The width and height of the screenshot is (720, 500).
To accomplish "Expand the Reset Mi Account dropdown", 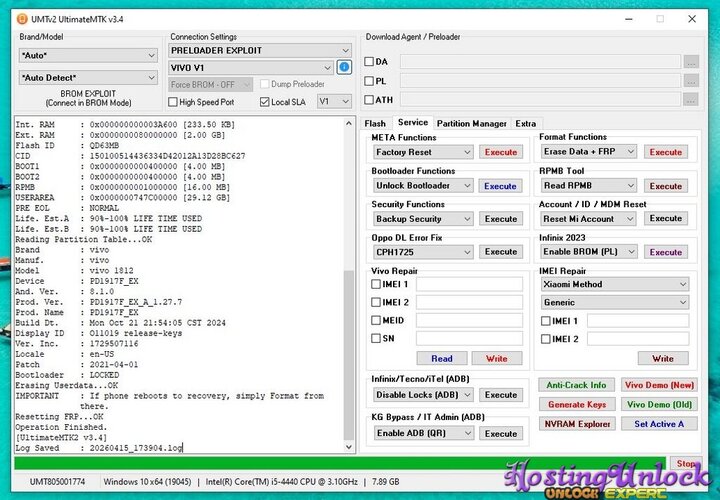I will (x=589, y=219).
